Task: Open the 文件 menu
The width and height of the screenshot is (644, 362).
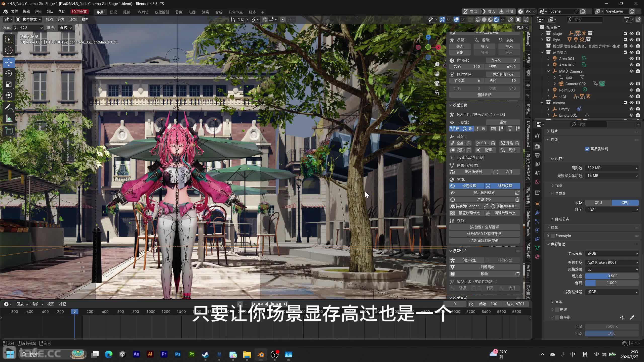Action: tap(14, 12)
